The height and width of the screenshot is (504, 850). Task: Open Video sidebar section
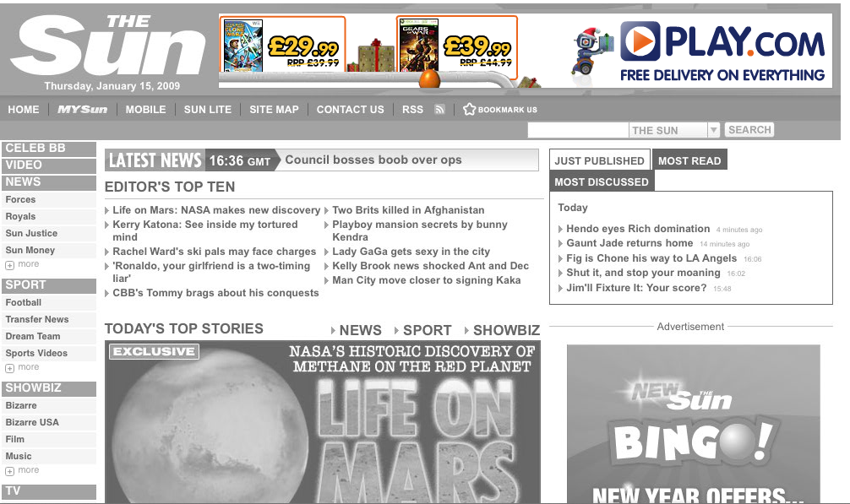pyautogui.click(x=49, y=165)
